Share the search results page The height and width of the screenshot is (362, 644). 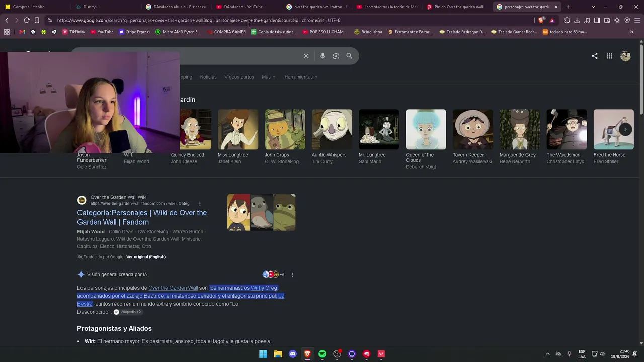coord(595,56)
